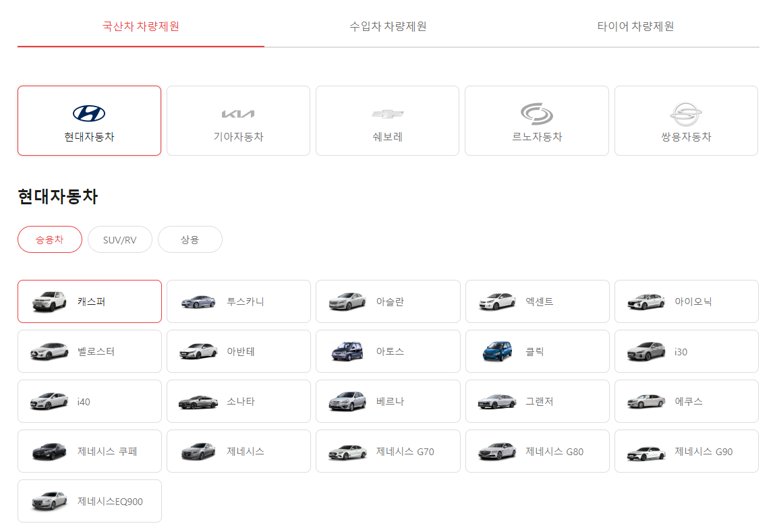
Task: Choose the 제네시스EQ900 car thumbnail
Action: tap(49, 501)
